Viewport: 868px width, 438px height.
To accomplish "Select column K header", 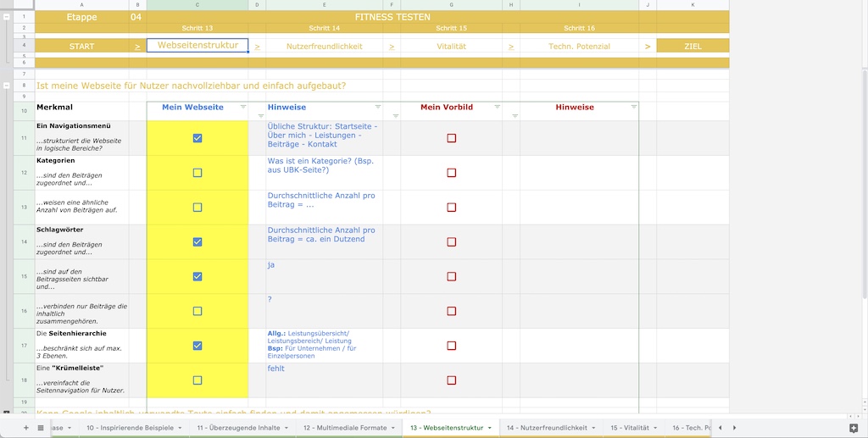I will (693, 5).
